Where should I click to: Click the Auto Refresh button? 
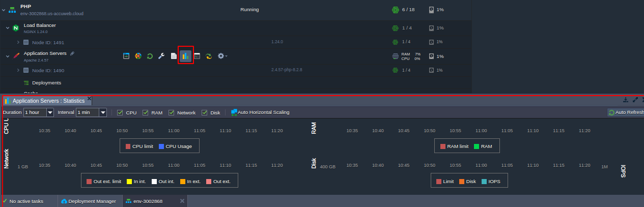click(x=626, y=112)
